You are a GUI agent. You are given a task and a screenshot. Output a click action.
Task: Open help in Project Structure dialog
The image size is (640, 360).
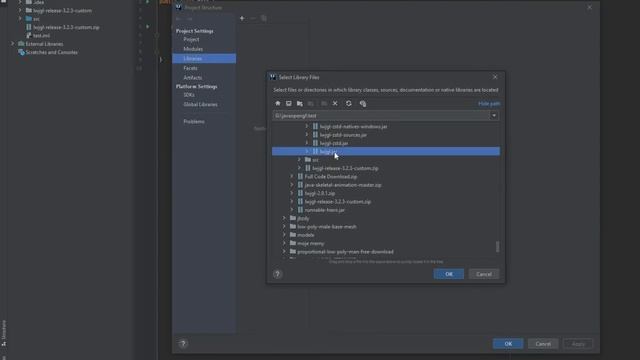point(183,344)
